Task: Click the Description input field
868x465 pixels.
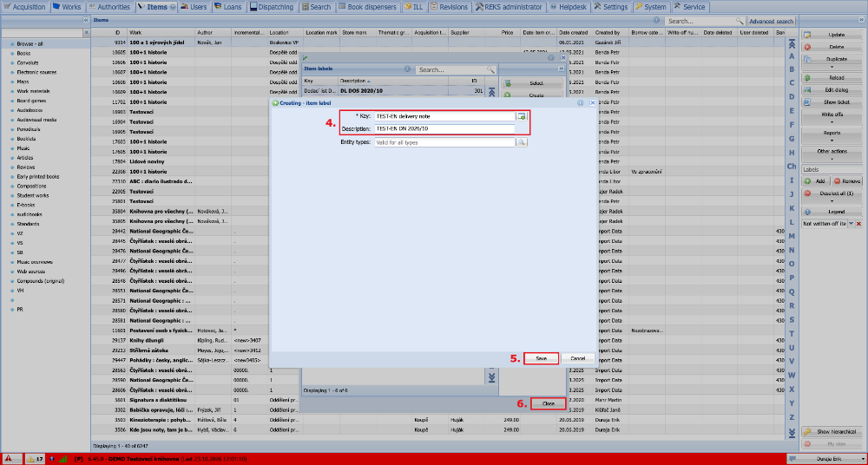Action: (444, 128)
